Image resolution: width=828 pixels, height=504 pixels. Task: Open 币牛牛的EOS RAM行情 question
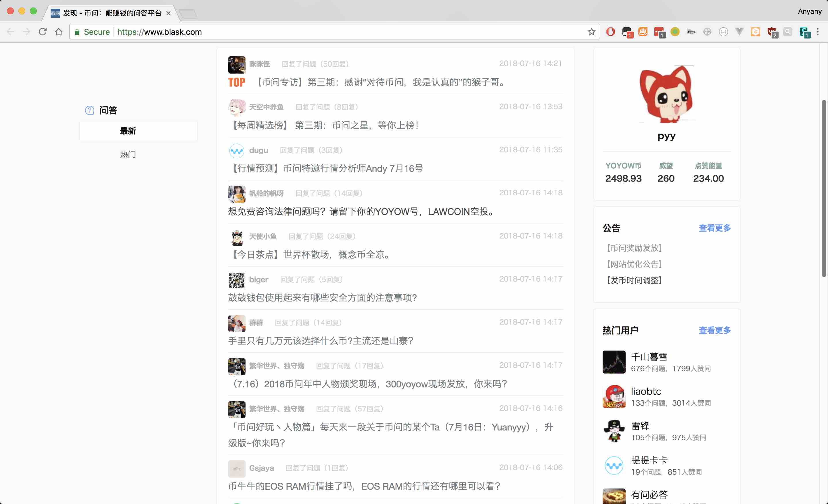point(365,486)
